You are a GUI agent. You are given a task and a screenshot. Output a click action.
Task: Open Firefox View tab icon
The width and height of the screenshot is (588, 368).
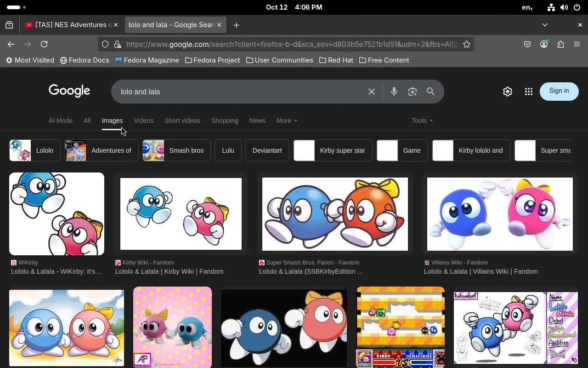pos(9,25)
